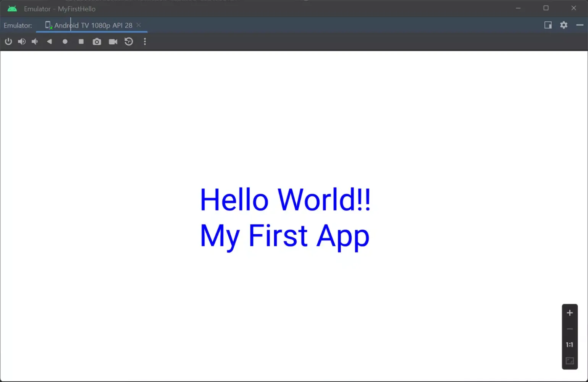
Task: Close the Android TV emulator tab
Action: point(139,25)
